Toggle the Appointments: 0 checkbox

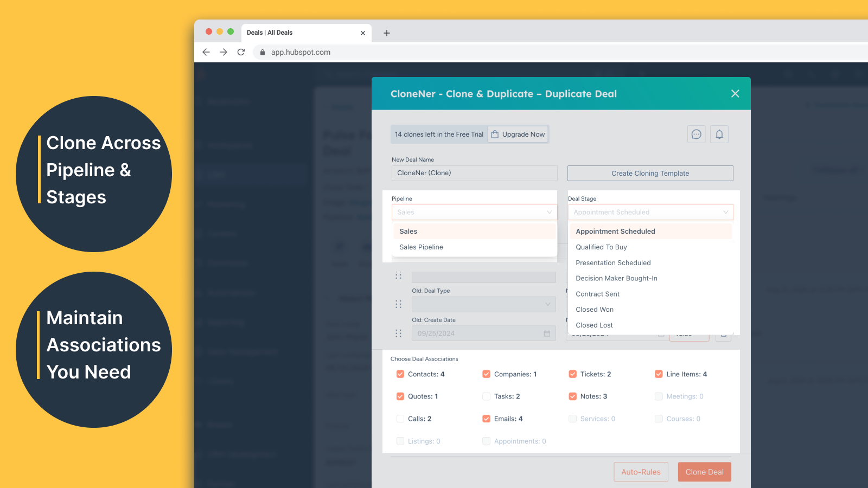[487, 441]
